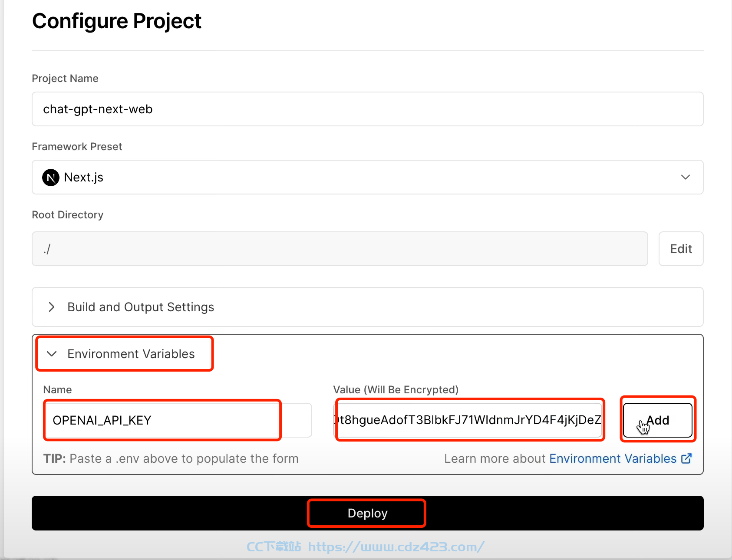Click the Framework Preset label
Viewport: 732px width, 560px height.
click(x=77, y=147)
